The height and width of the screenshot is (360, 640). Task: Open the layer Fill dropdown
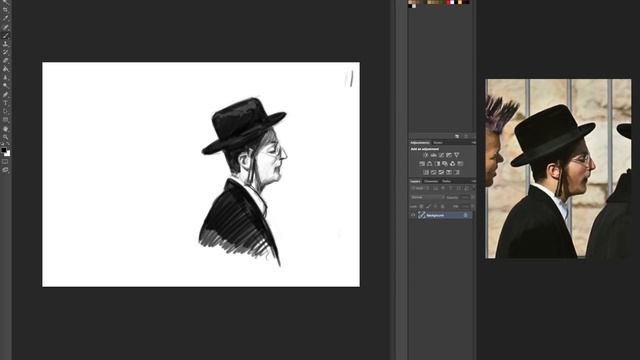[473, 207]
